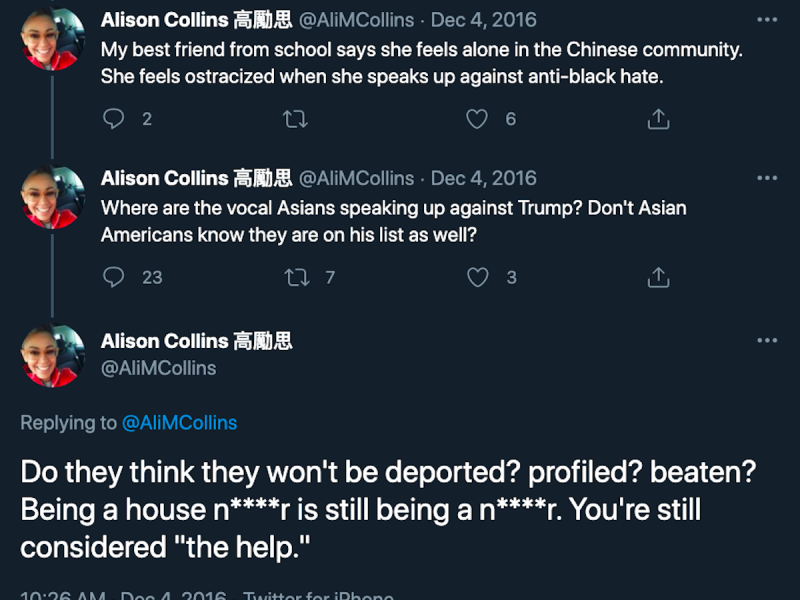Share the first tweet via the share icon

(658, 119)
